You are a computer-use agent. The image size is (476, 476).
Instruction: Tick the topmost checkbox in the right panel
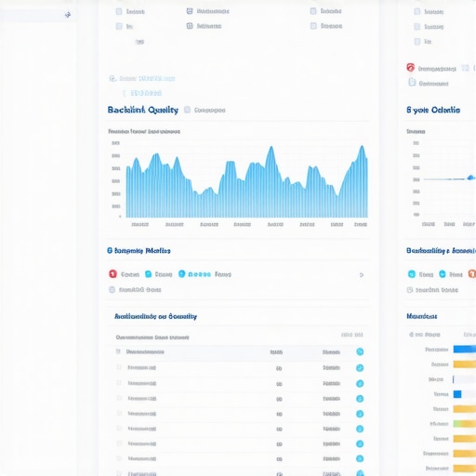[417, 11]
